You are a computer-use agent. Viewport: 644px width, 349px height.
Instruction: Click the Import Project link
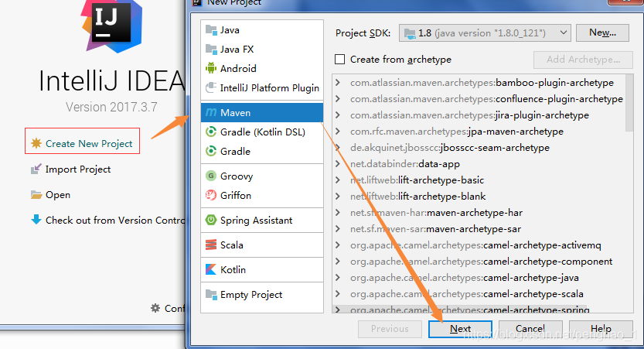coord(78,169)
